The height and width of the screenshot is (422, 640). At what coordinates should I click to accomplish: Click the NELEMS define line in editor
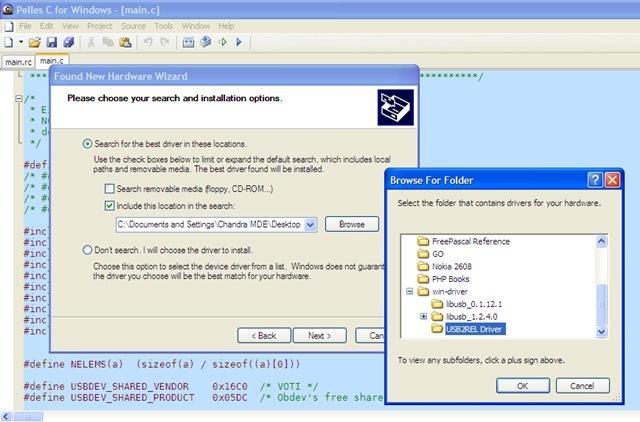[162, 364]
